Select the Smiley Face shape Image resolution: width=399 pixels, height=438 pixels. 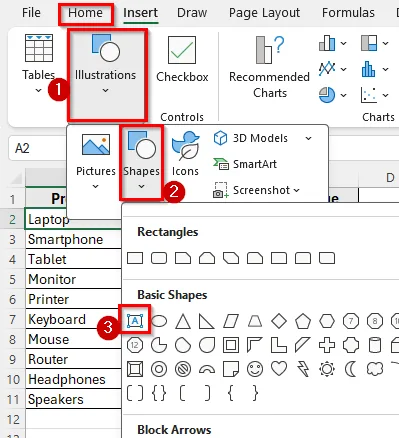coord(255,369)
